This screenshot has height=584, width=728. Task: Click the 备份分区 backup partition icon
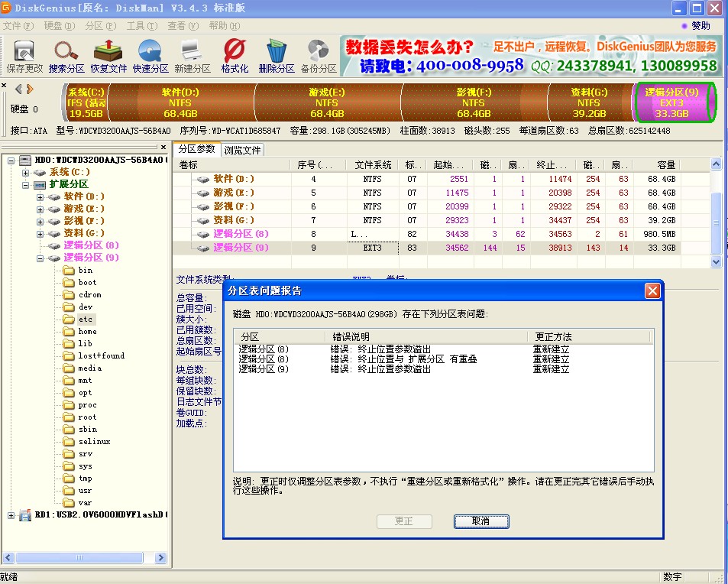(x=319, y=57)
